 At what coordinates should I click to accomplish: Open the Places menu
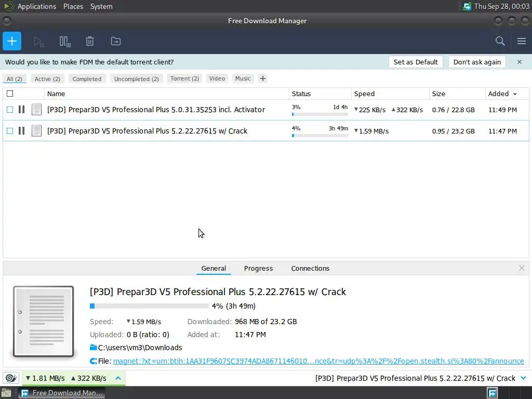pyautogui.click(x=73, y=6)
